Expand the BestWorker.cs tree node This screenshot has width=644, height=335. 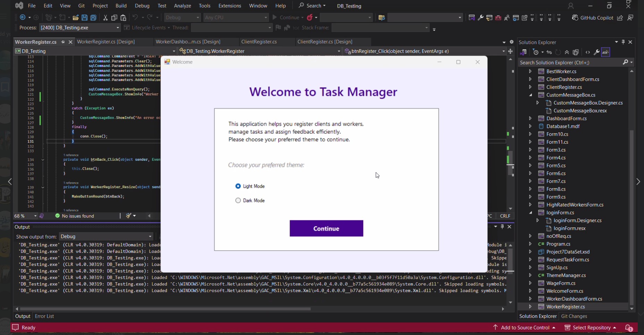[530, 71]
